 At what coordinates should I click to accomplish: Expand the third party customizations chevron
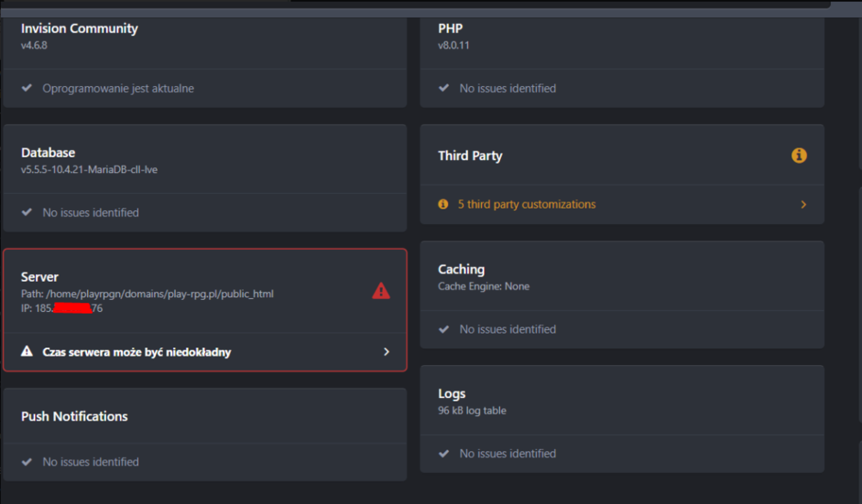803,204
